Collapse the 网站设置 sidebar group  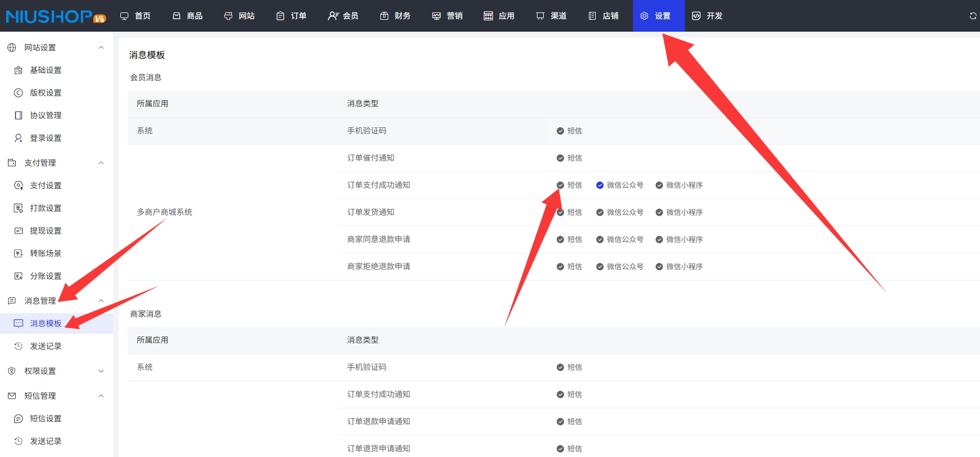pos(101,48)
